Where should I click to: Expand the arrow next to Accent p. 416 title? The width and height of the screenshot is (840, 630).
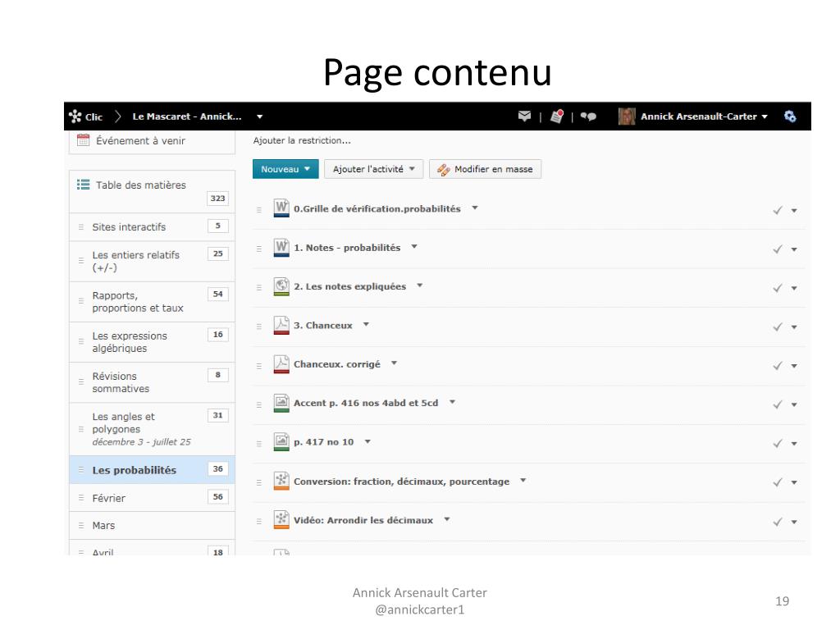[452, 402]
